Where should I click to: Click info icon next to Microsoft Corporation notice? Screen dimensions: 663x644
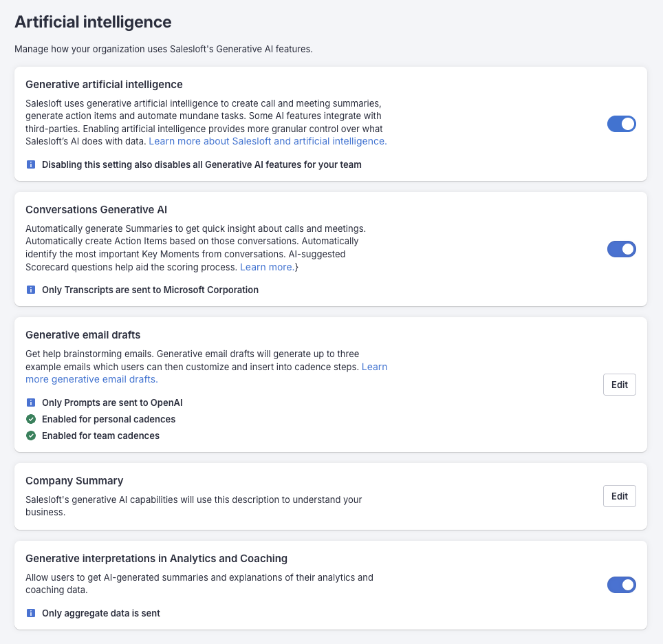coord(31,290)
